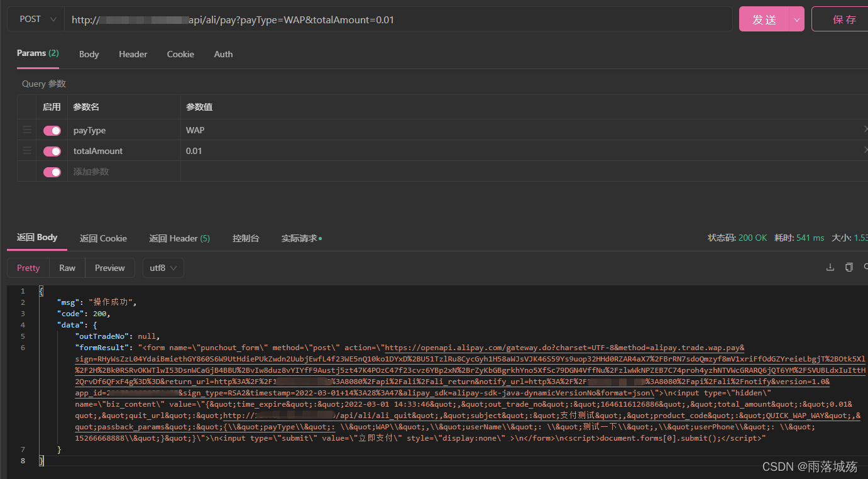This screenshot has width=868, height=479.
Task: Click the 发送 send button
Action: click(764, 19)
